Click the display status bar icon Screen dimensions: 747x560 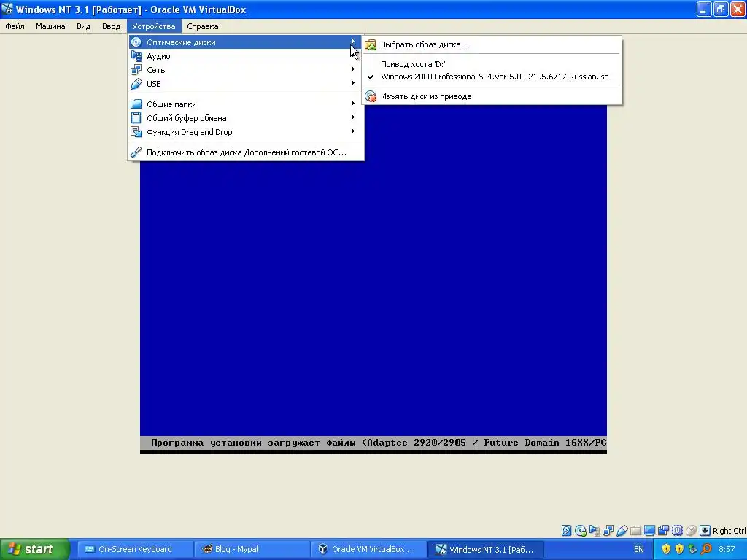649,531
